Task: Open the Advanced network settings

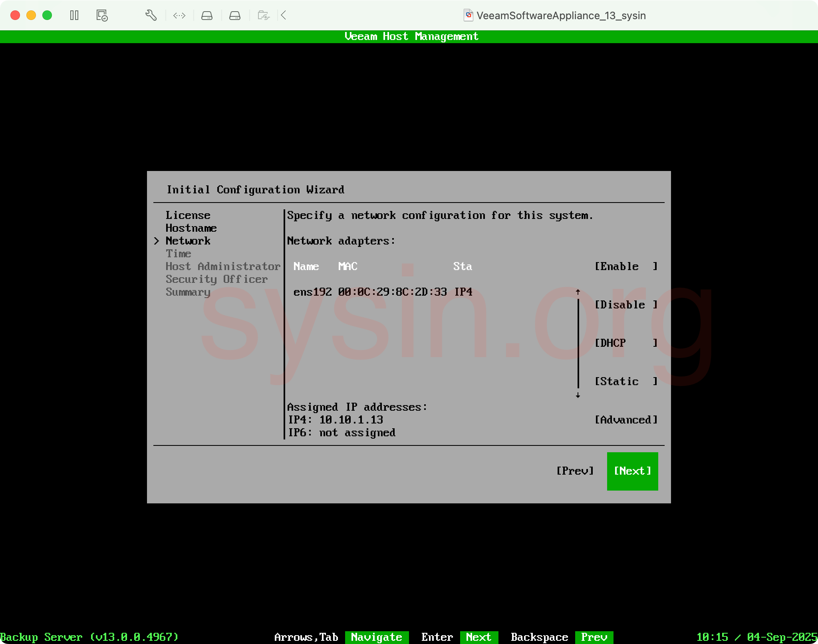Action: pyautogui.click(x=625, y=420)
